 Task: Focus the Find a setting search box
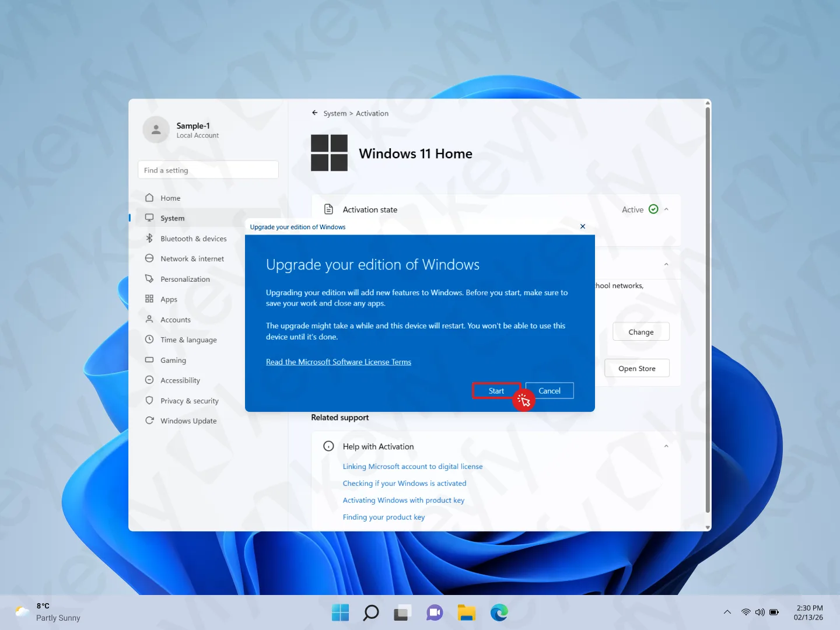(208, 170)
